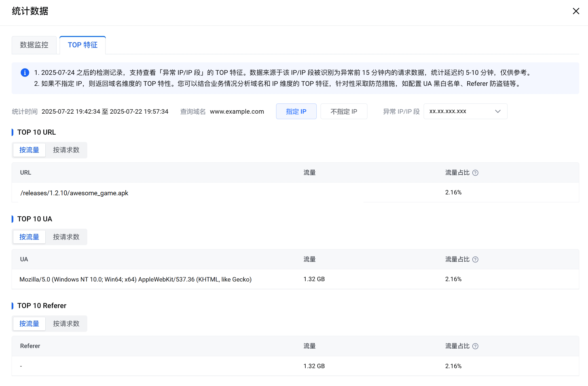Switch TOP 10 UA to 按请求数

click(66, 237)
